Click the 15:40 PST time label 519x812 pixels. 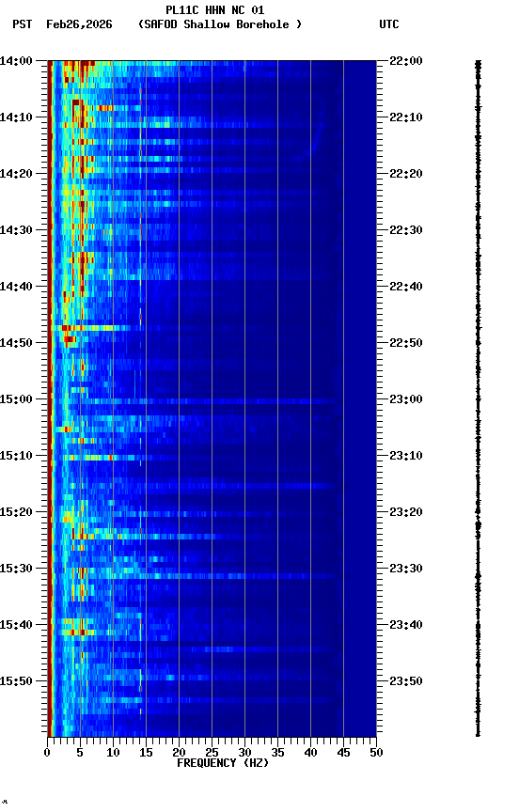[x=16, y=626]
